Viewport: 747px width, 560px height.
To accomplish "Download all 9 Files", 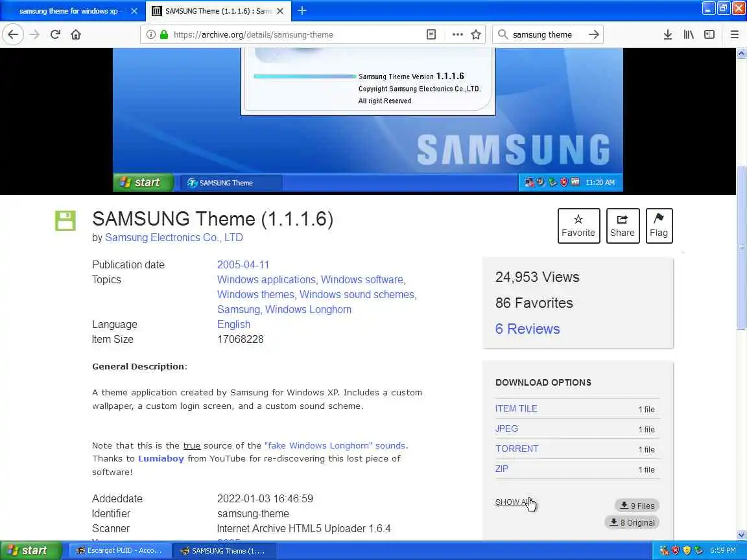I will pyautogui.click(x=637, y=506).
